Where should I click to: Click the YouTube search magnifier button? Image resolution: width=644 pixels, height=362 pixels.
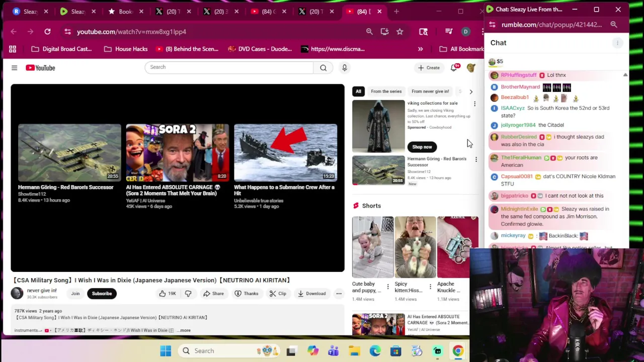(323, 67)
